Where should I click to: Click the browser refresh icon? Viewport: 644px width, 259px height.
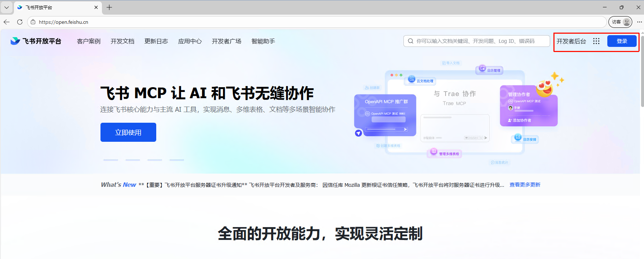(20, 22)
